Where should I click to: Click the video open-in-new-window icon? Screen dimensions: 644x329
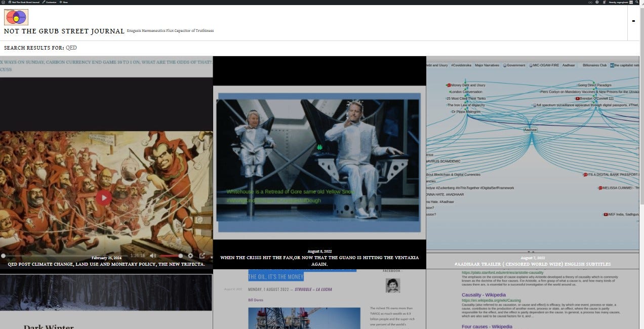202,256
